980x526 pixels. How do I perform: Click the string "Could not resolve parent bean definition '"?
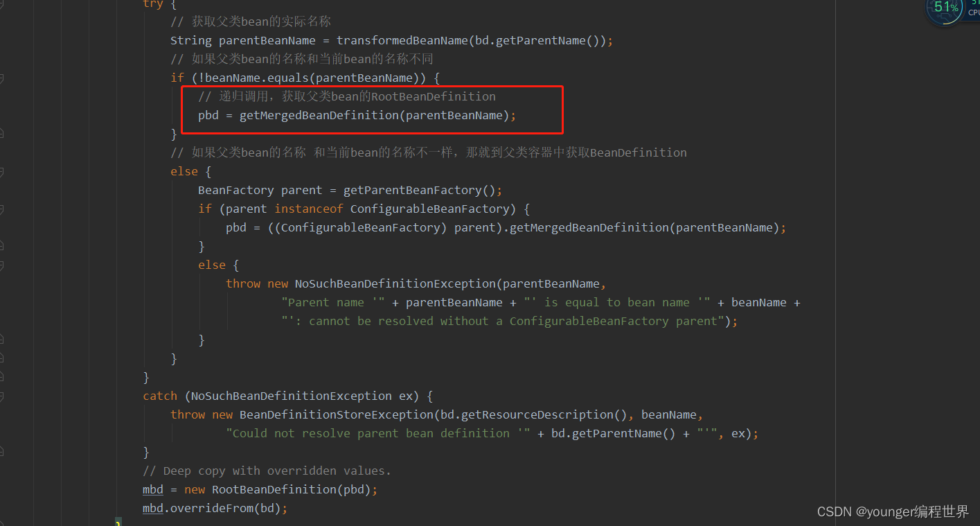378,433
